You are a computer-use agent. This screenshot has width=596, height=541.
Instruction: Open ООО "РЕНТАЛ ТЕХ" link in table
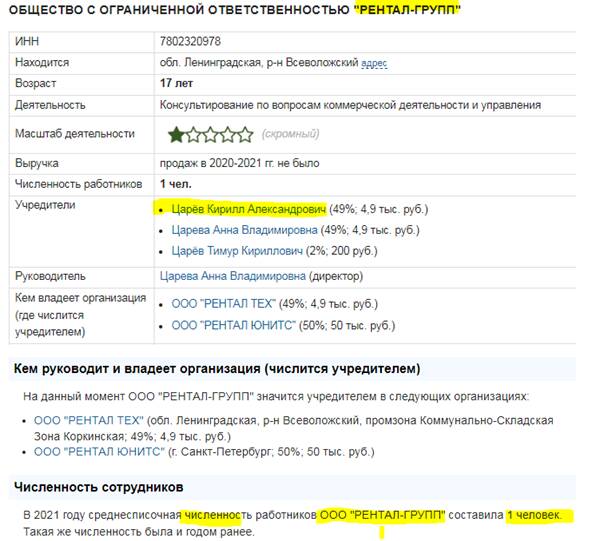[224, 304]
